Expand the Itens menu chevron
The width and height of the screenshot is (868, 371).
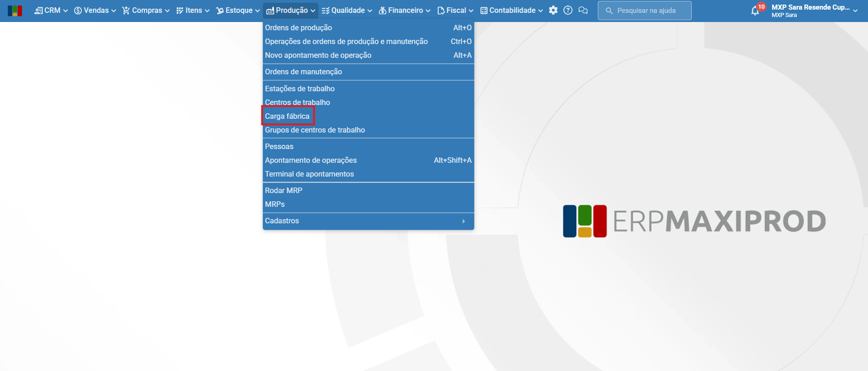(x=207, y=11)
